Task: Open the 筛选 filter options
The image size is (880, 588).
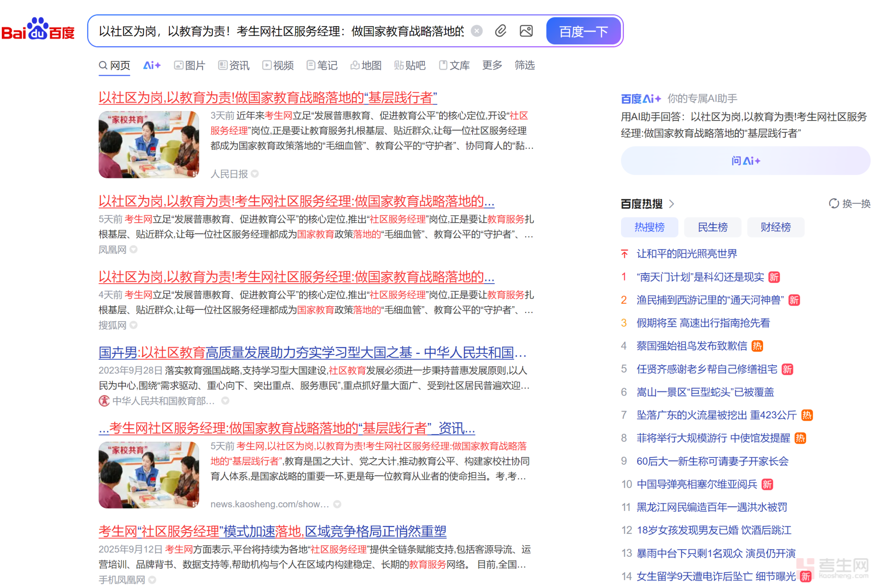Action: click(x=524, y=65)
